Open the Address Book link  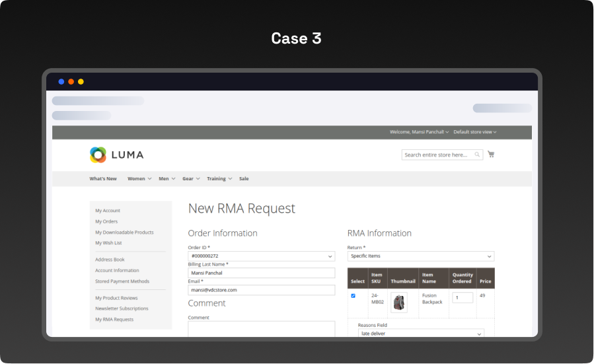tap(110, 260)
